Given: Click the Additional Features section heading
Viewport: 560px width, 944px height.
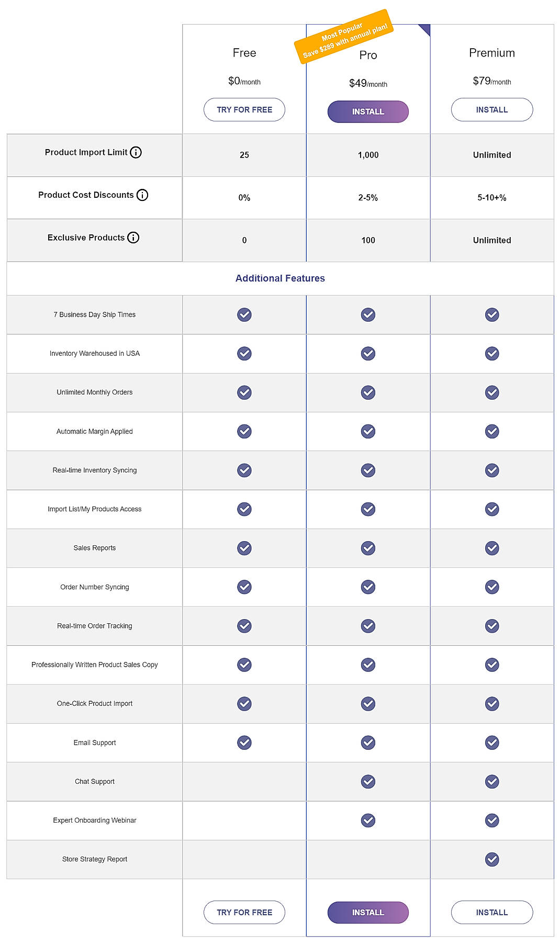Looking at the screenshot, I should pos(280,278).
